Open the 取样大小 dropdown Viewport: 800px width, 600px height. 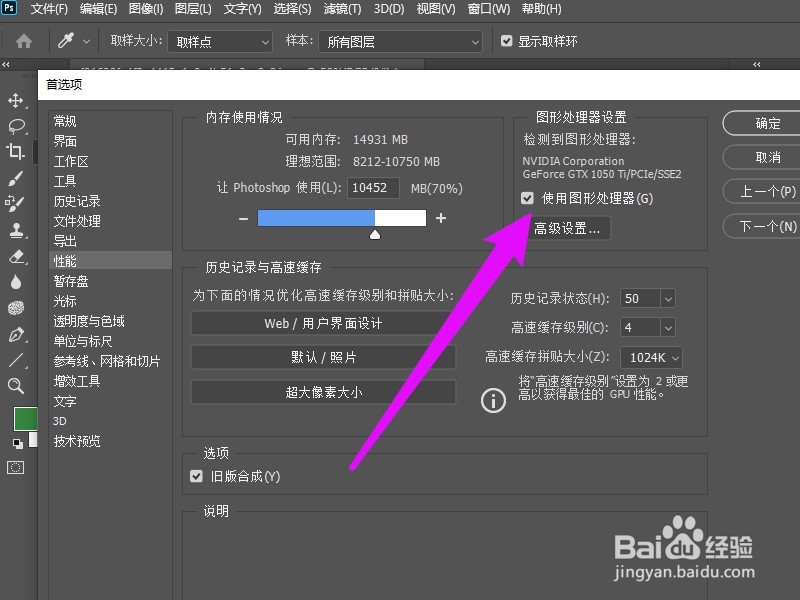(220, 42)
